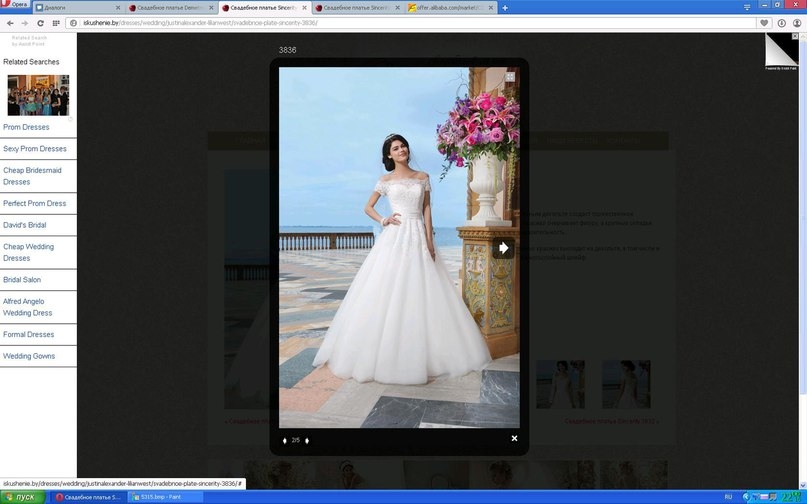
Task: Open the Opera menu button
Action: click(15, 6)
